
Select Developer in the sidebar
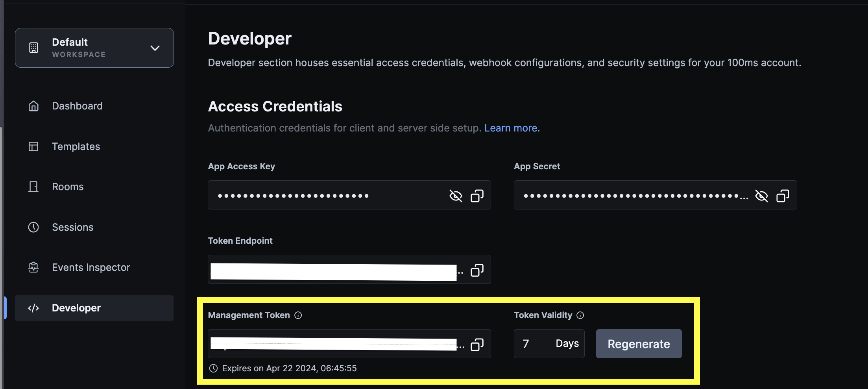point(76,308)
